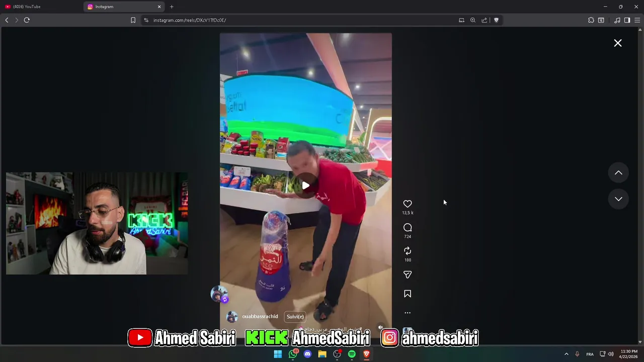Viewport: 644px width, 362px height.
Task: Open Discord from the taskbar
Action: [307, 354]
